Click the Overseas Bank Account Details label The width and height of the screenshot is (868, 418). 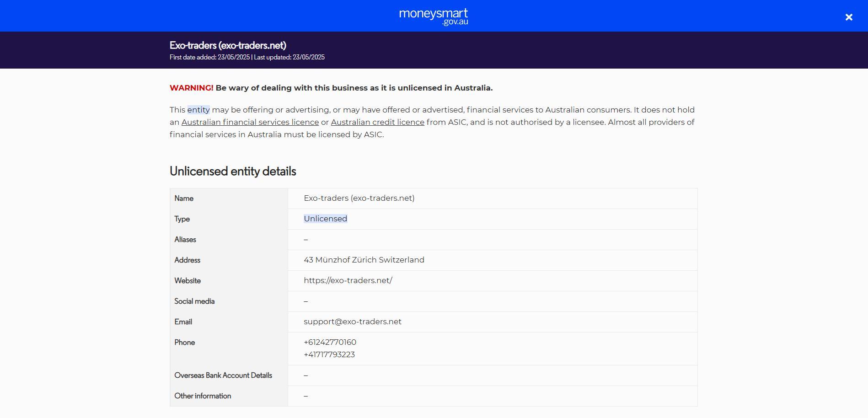point(223,375)
